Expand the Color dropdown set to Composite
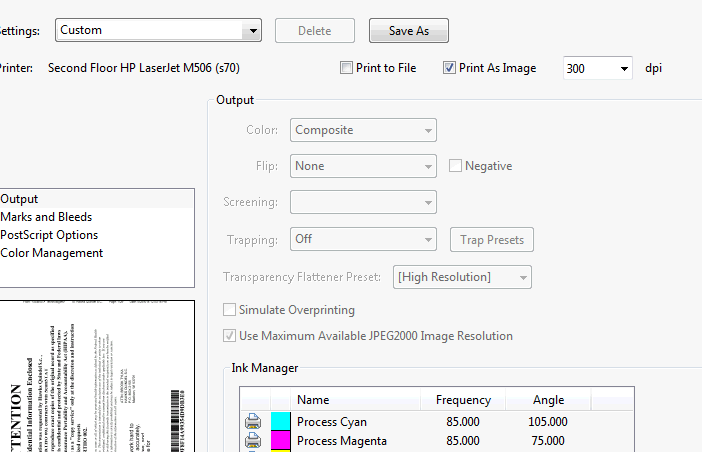The height and width of the screenshot is (452, 702). 363,130
